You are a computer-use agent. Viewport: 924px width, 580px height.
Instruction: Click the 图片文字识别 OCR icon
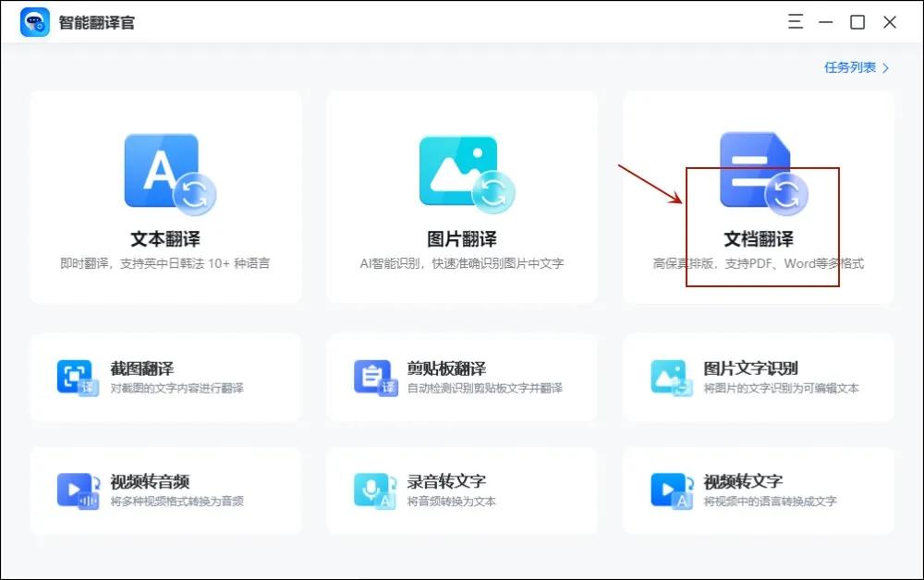click(x=672, y=378)
